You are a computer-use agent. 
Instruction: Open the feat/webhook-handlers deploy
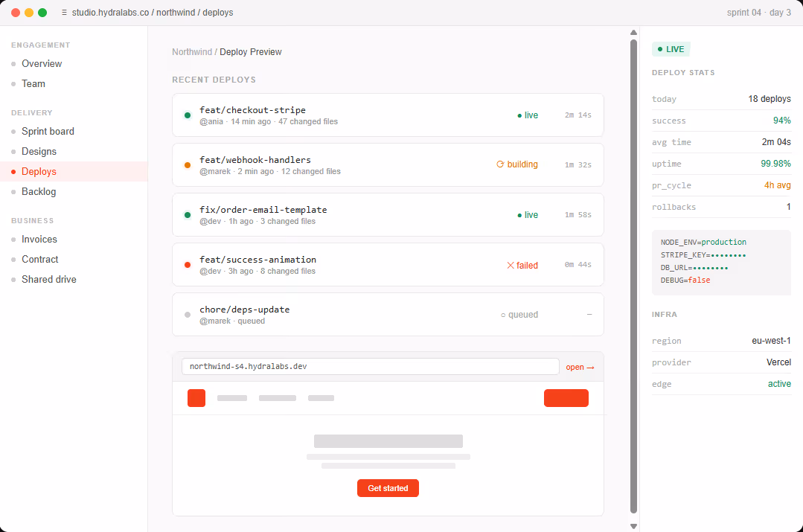(x=388, y=165)
